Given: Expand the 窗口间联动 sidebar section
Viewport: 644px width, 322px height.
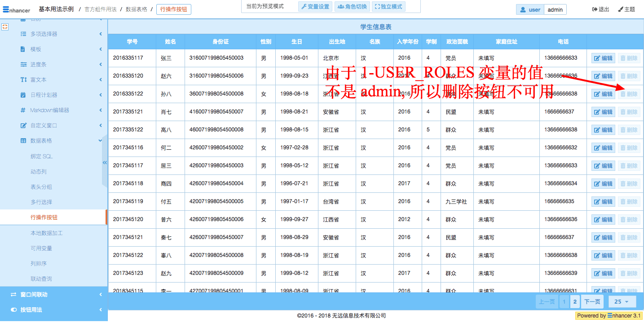Looking at the screenshot, I should click(x=100, y=295).
